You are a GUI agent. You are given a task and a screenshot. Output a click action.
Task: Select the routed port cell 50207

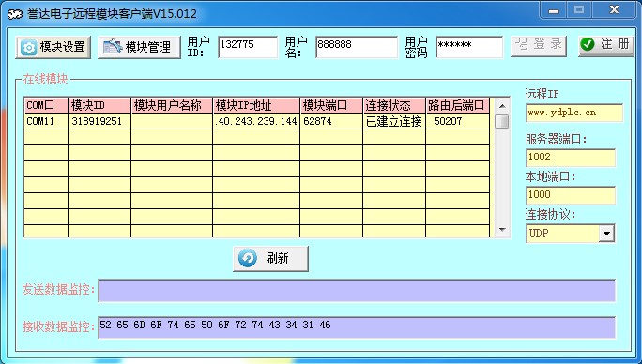pos(458,121)
